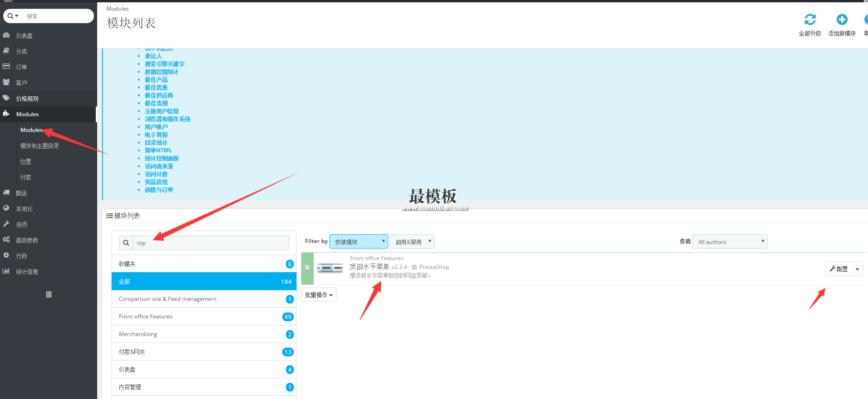Tick the 顶部水平菜单 module checkbox
The height and width of the screenshot is (399, 868).
[x=307, y=268]
